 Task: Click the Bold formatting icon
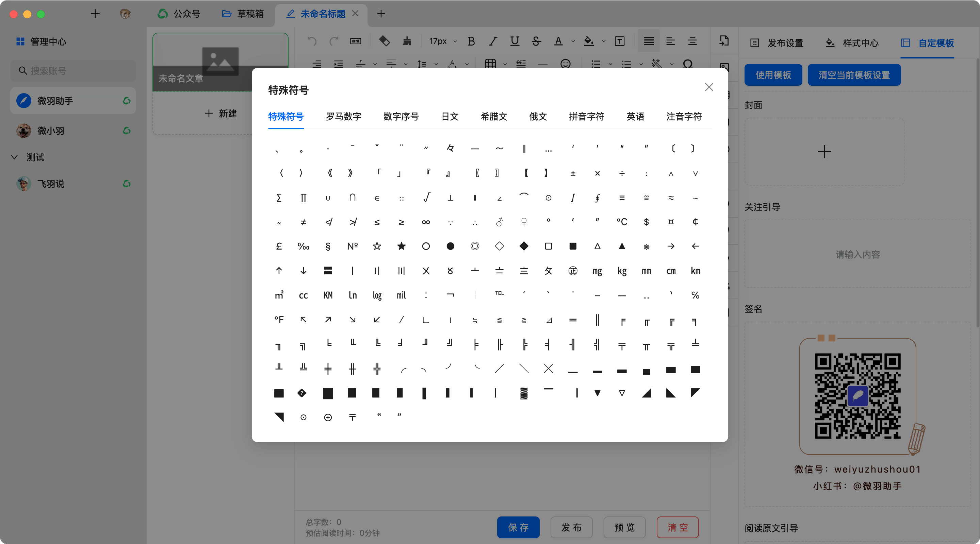471,41
